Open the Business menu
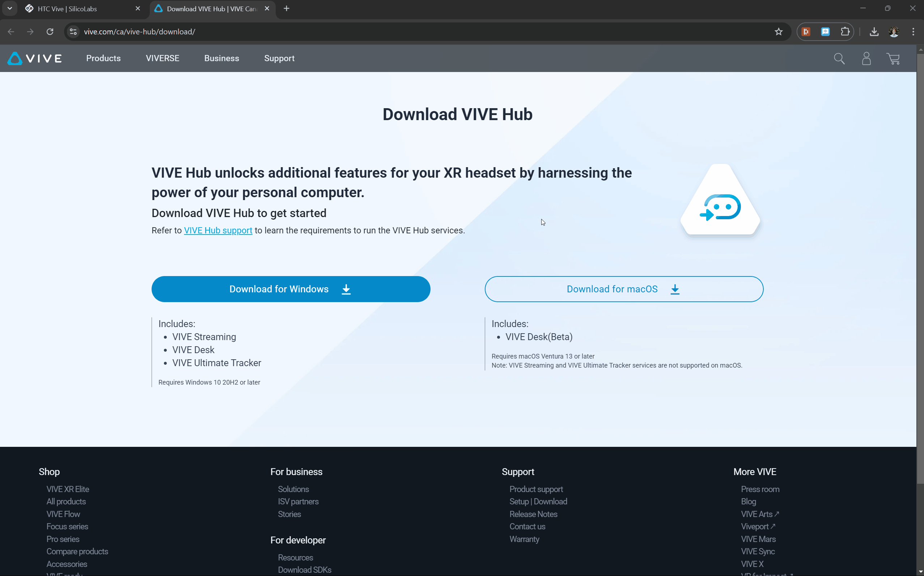Viewport: 924px width, 576px height. pyautogui.click(x=222, y=58)
